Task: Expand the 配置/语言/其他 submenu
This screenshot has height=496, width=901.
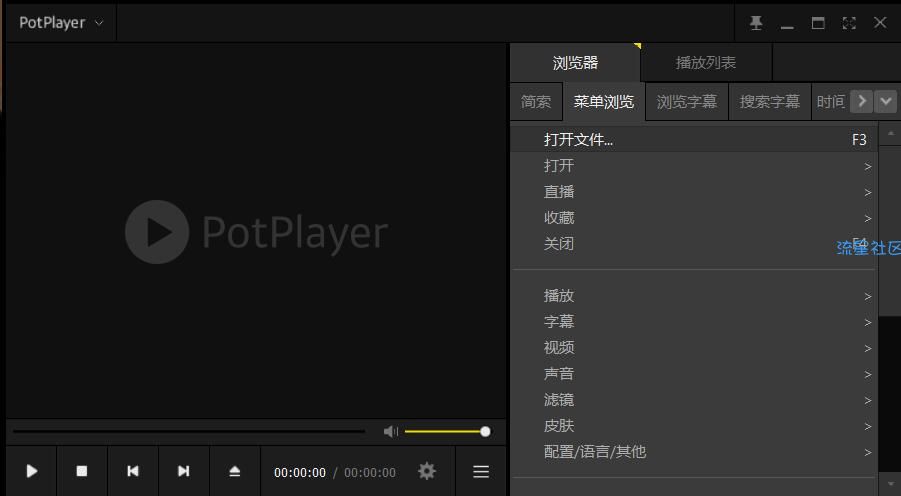Action: tap(694, 452)
